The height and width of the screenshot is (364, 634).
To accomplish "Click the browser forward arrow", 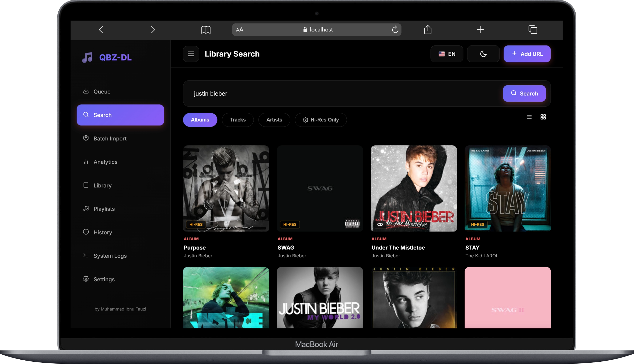I will click(x=153, y=30).
